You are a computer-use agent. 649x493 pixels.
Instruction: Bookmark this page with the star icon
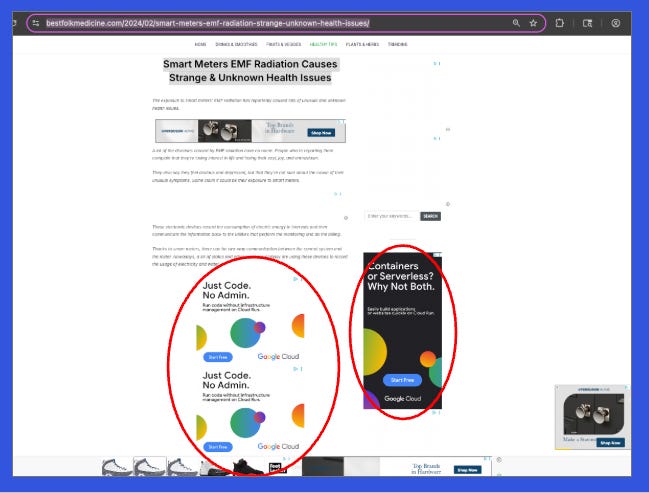coord(533,23)
